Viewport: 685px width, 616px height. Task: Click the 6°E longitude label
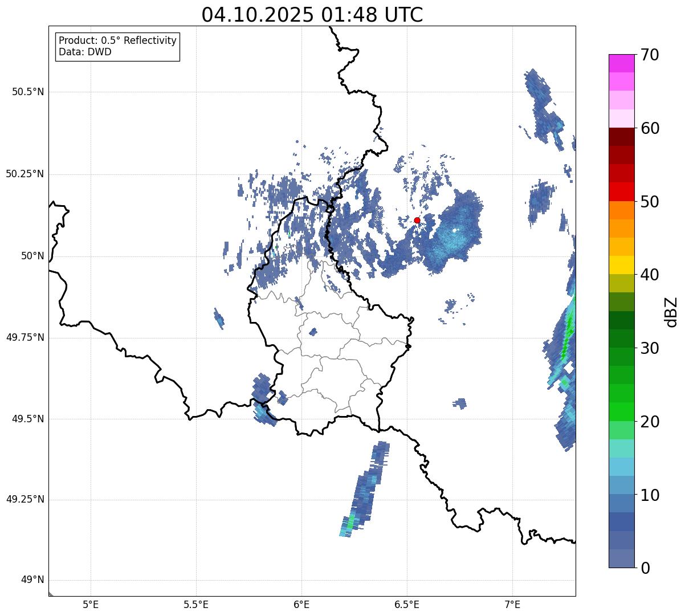301,604
